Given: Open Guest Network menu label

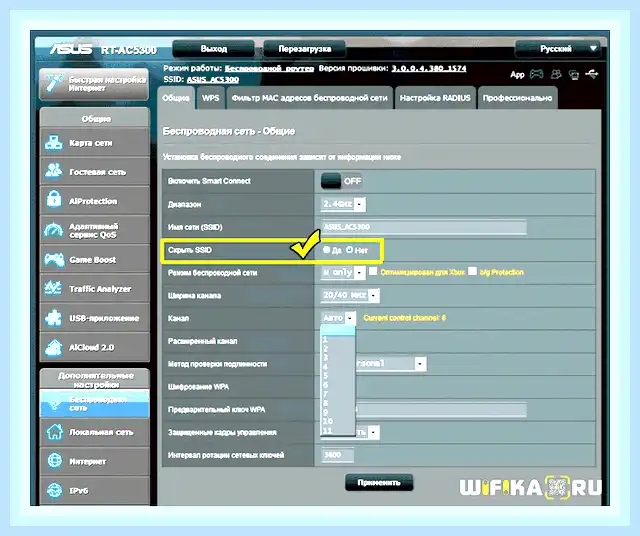Looking at the screenshot, I should pyautogui.click(x=98, y=172).
